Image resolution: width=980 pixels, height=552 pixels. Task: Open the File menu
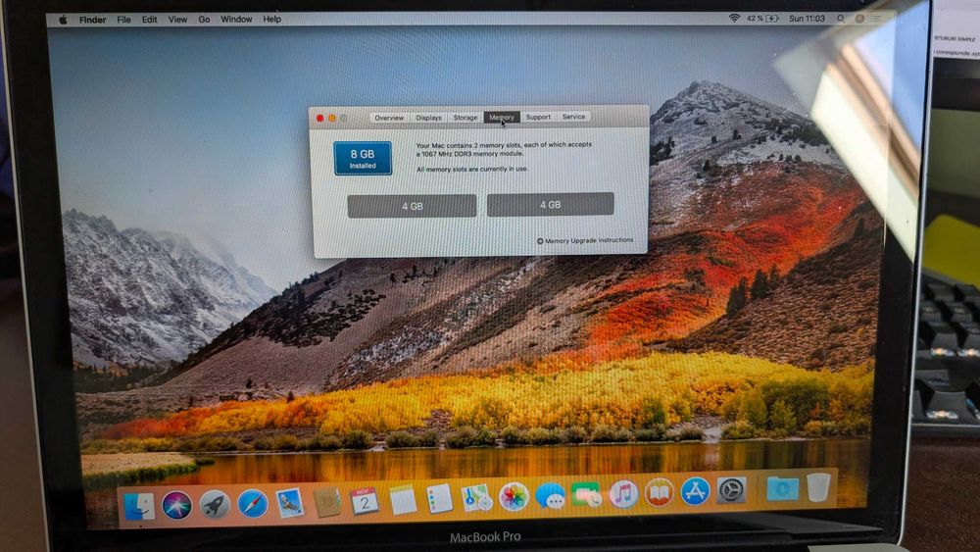coord(123,20)
